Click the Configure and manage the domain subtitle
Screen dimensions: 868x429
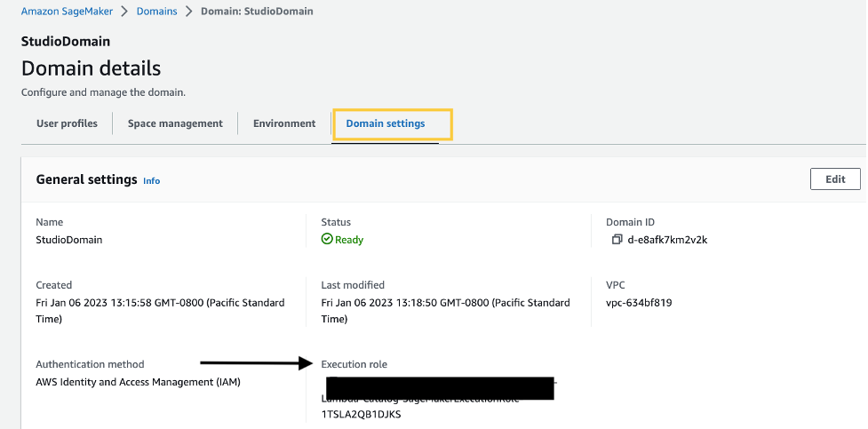click(x=104, y=92)
